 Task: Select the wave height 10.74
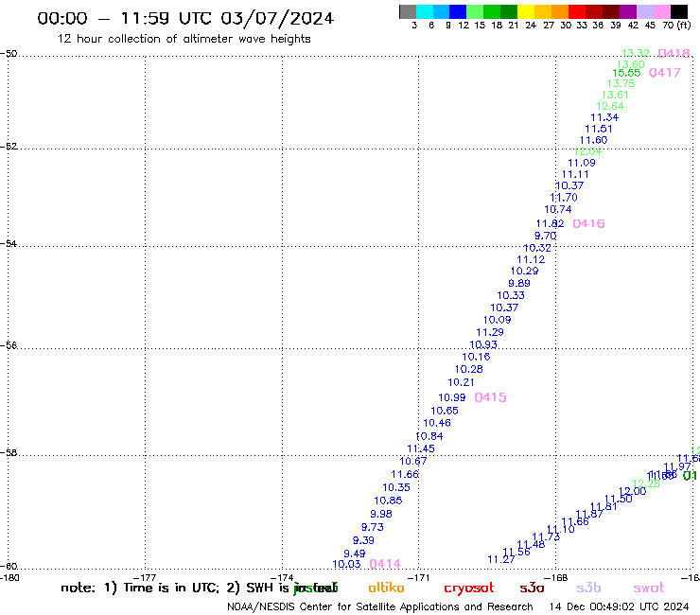557,209
